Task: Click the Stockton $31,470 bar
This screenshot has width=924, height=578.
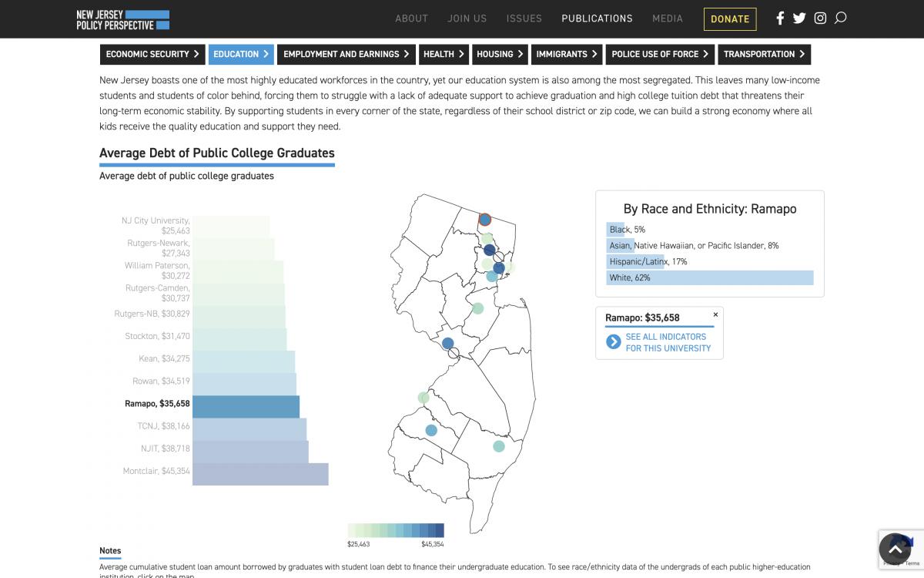Action: click(x=239, y=338)
